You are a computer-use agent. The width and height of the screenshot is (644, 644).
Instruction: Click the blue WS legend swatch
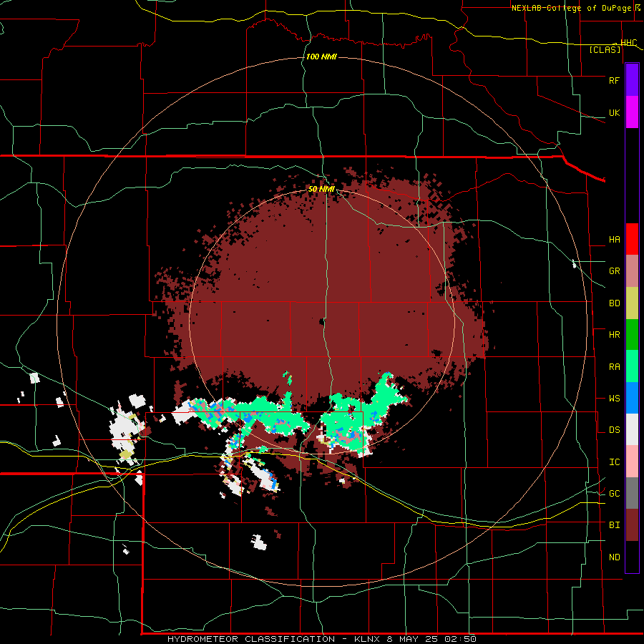click(x=632, y=398)
